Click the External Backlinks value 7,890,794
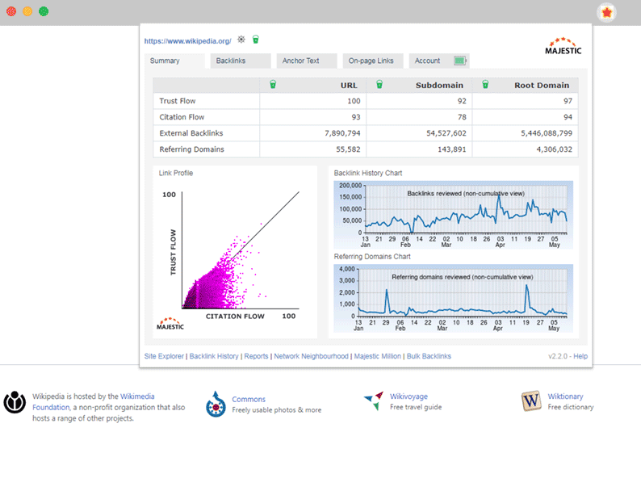This screenshot has width=641, height=494. (343, 133)
